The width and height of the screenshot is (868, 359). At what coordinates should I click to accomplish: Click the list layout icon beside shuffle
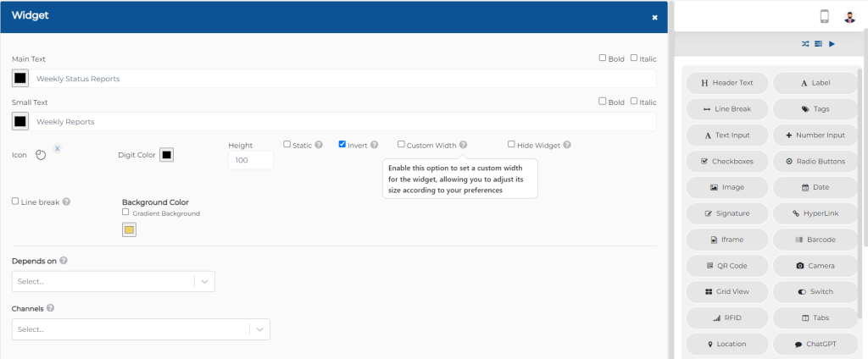click(818, 44)
